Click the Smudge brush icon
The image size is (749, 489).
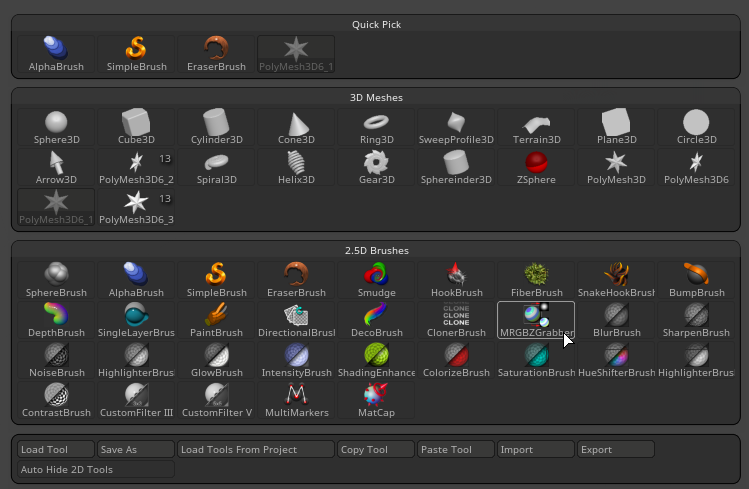376,279
